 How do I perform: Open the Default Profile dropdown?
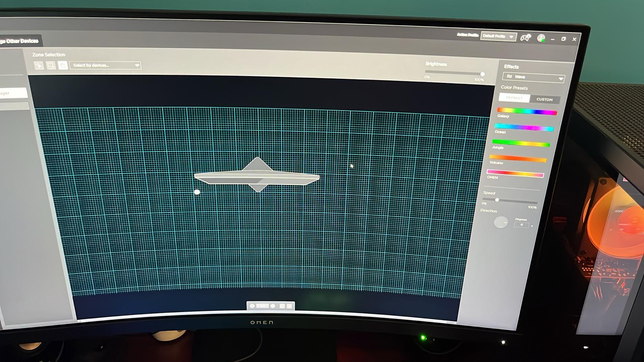(498, 36)
